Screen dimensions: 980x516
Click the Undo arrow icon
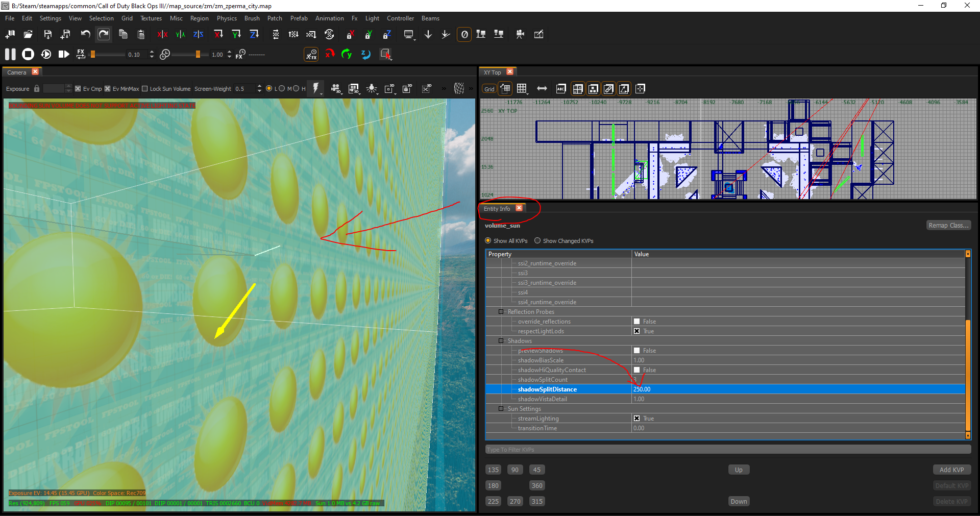(85, 34)
